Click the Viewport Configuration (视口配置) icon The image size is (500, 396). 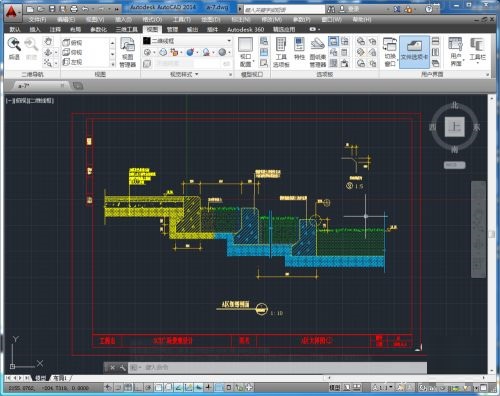(x=245, y=52)
